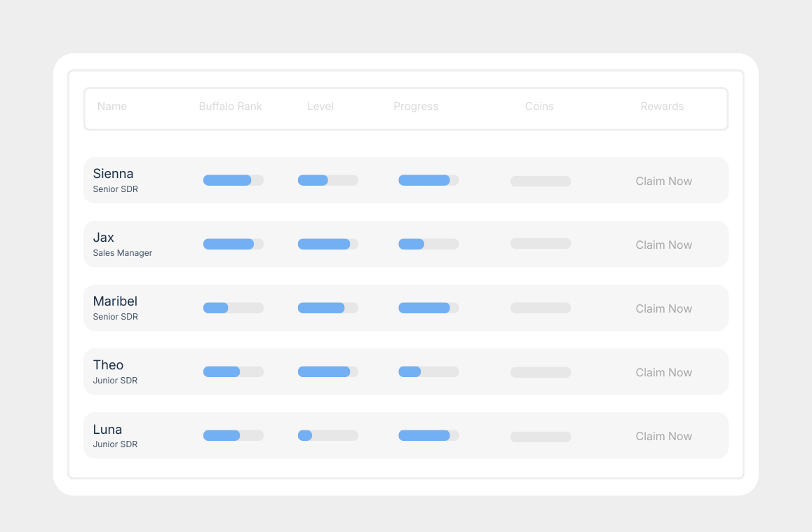Click the Progress column header
Screen dimensions: 812x532
416,107
